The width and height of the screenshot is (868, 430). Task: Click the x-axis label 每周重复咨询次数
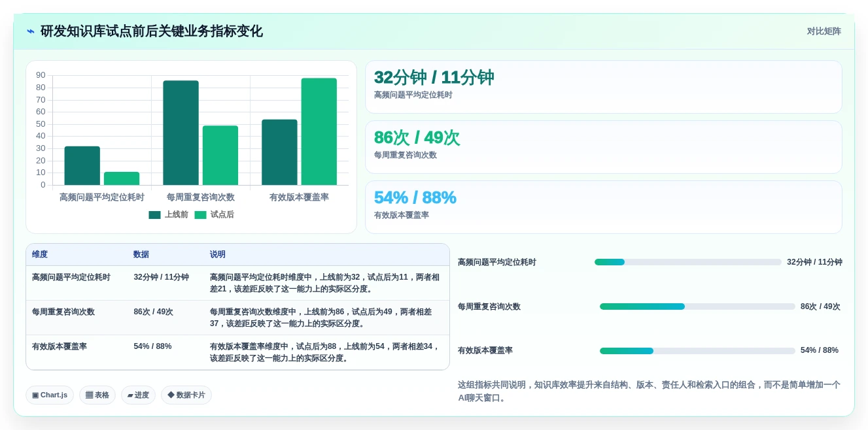coord(201,197)
